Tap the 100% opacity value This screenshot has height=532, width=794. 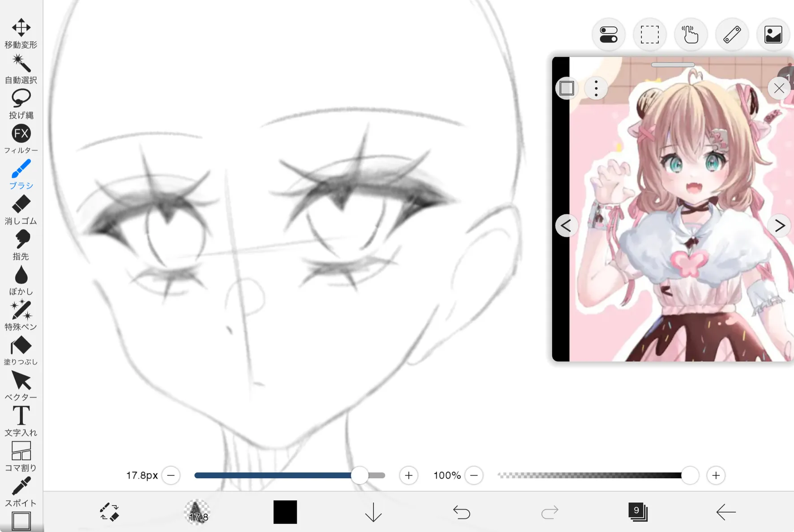point(447,475)
